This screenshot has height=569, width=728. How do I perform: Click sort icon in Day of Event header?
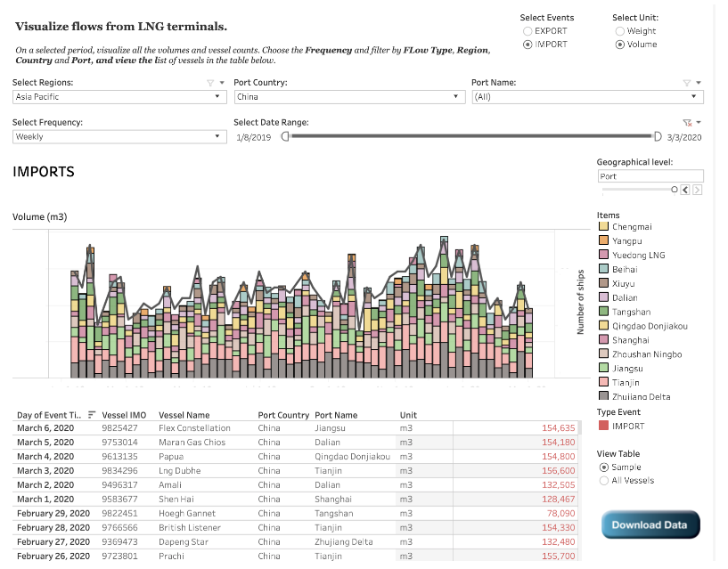click(92, 415)
